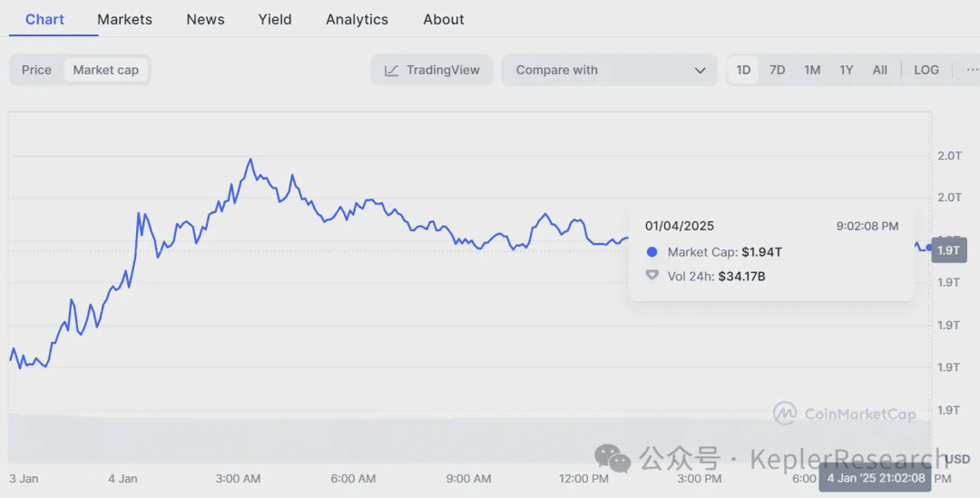Image resolution: width=980 pixels, height=498 pixels.
Task: Show the All time range
Action: [x=880, y=70]
